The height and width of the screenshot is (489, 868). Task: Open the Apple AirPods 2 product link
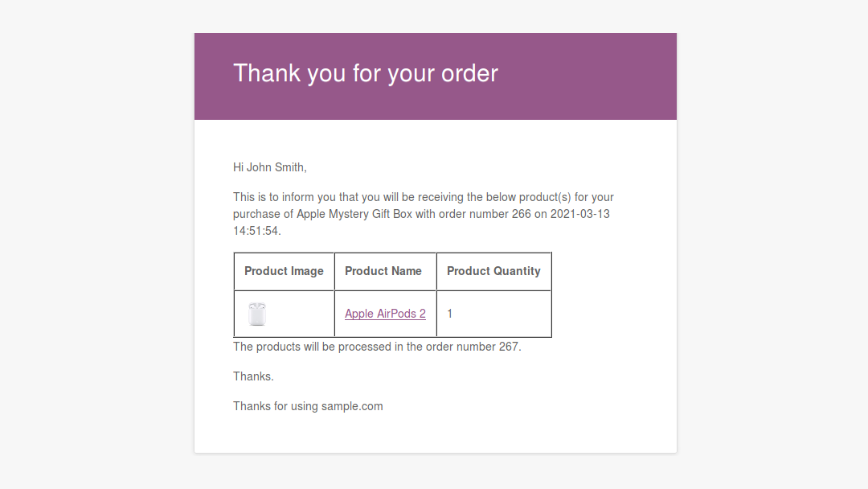385,314
